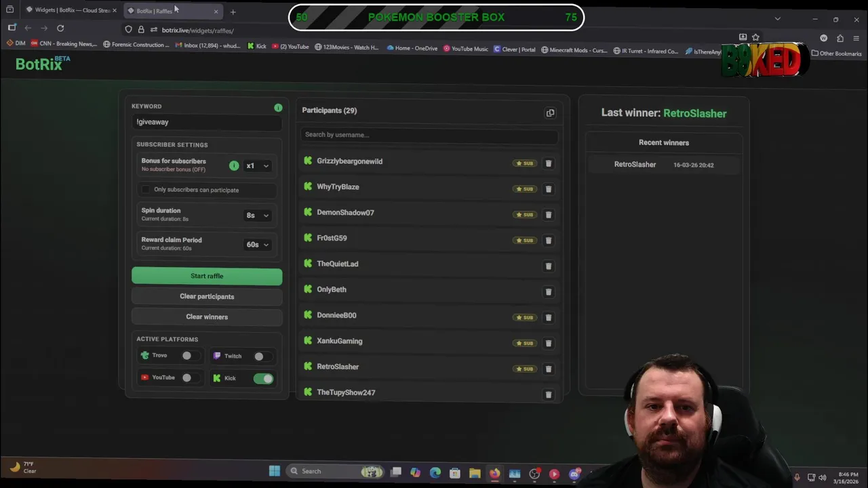The width and height of the screenshot is (868, 488).
Task: Click Clear winners button
Action: tap(207, 317)
